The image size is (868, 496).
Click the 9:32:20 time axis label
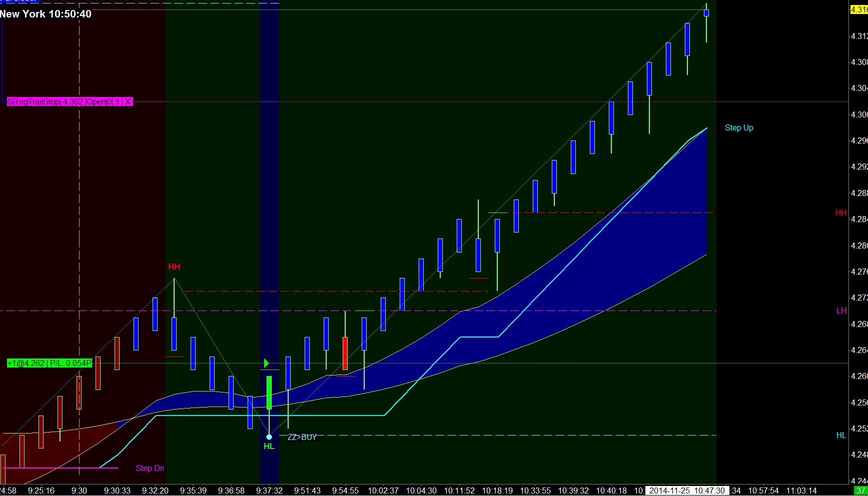[155, 491]
